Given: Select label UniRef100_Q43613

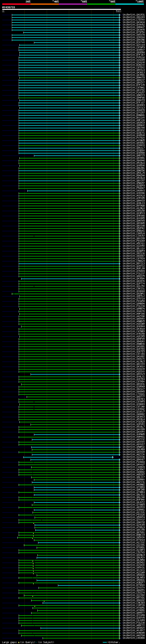Looking at the screenshot, I should click(x=133, y=72).
